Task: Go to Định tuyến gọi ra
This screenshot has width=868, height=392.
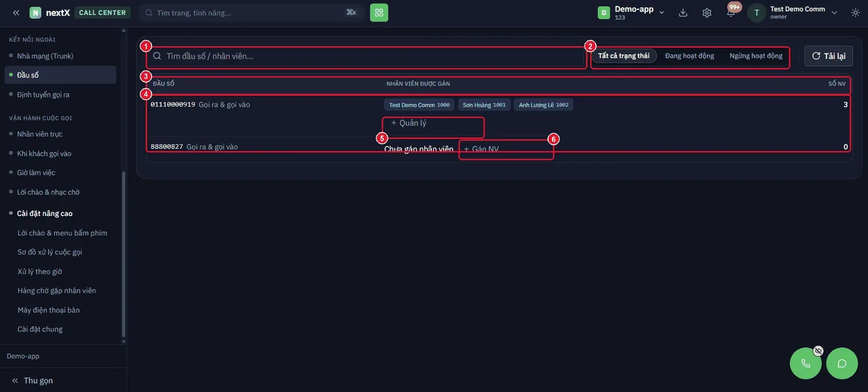Action: (43, 94)
